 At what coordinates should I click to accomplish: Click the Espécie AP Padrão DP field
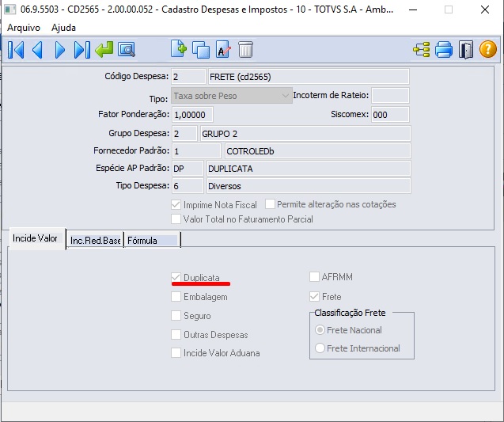tap(188, 169)
